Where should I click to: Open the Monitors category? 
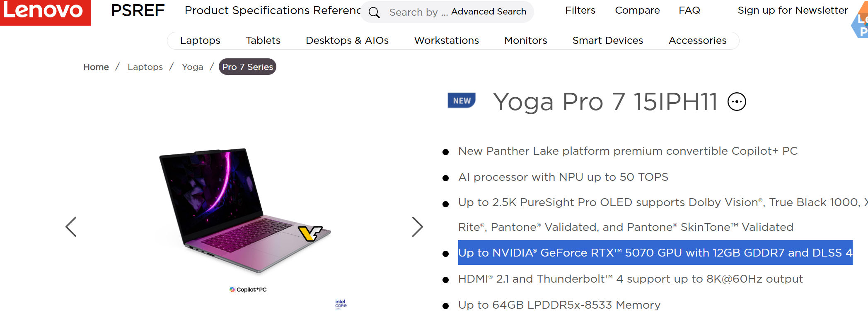click(526, 41)
